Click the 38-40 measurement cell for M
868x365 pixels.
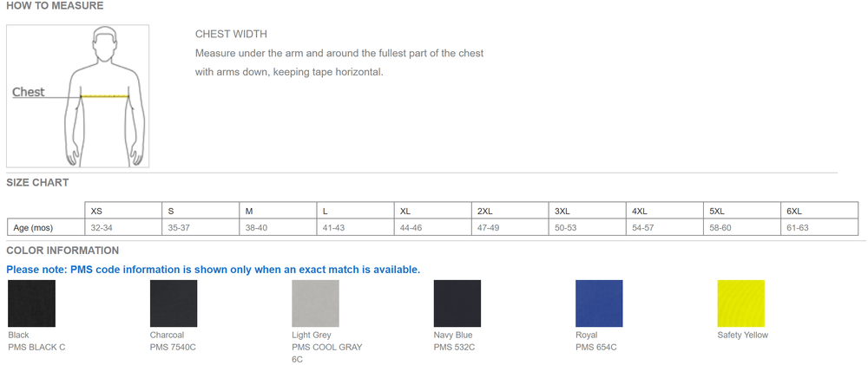pyautogui.click(x=256, y=227)
